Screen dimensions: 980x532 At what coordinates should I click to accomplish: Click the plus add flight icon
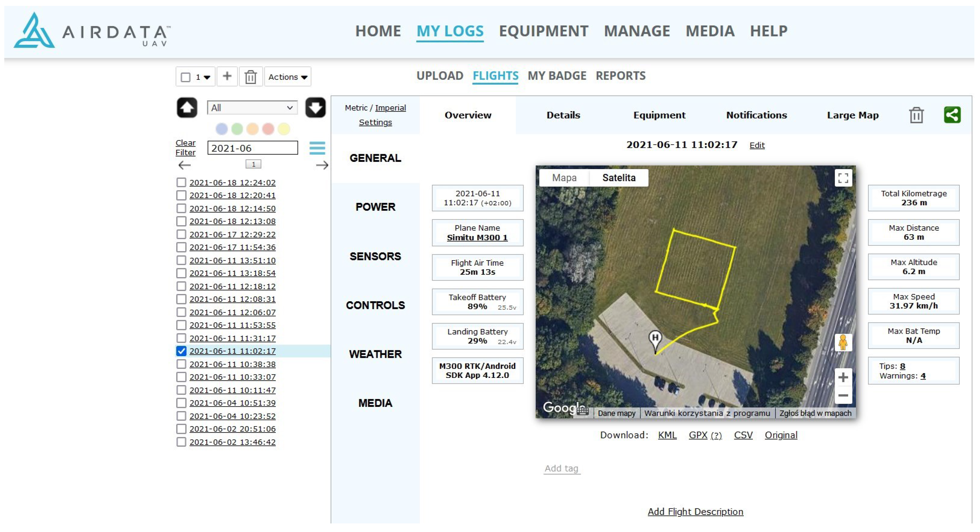point(227,76)
